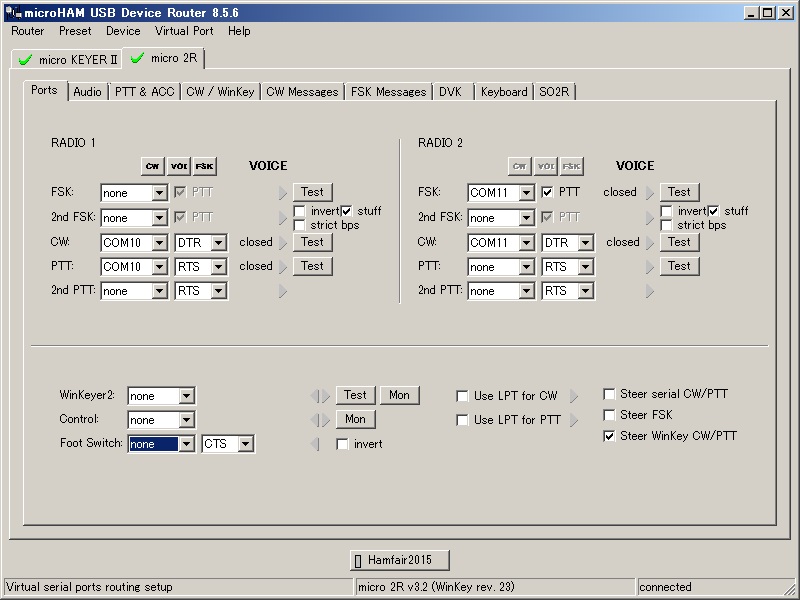Click Radio 2 2nd PTT activity arrow indicator
This screenshot has height=600, width=800.
(650, 291)
